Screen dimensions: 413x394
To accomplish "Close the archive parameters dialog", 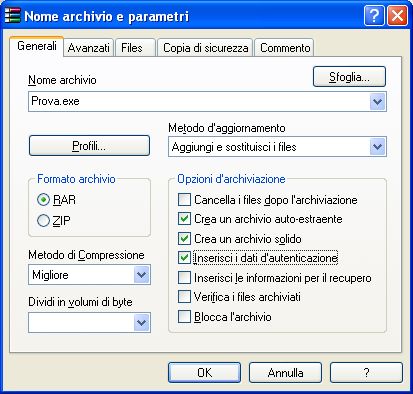I will tap(397, 15).
